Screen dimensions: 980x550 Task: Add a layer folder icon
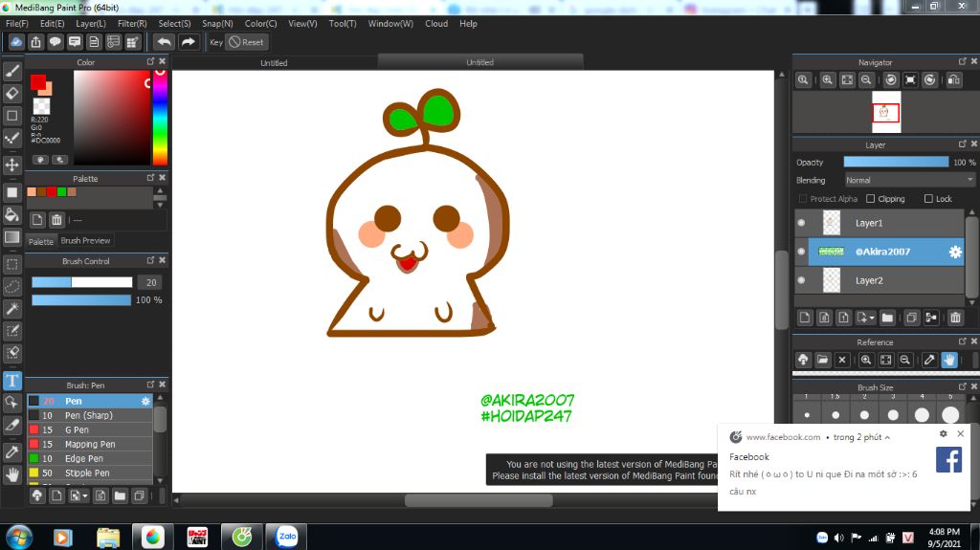887,318
